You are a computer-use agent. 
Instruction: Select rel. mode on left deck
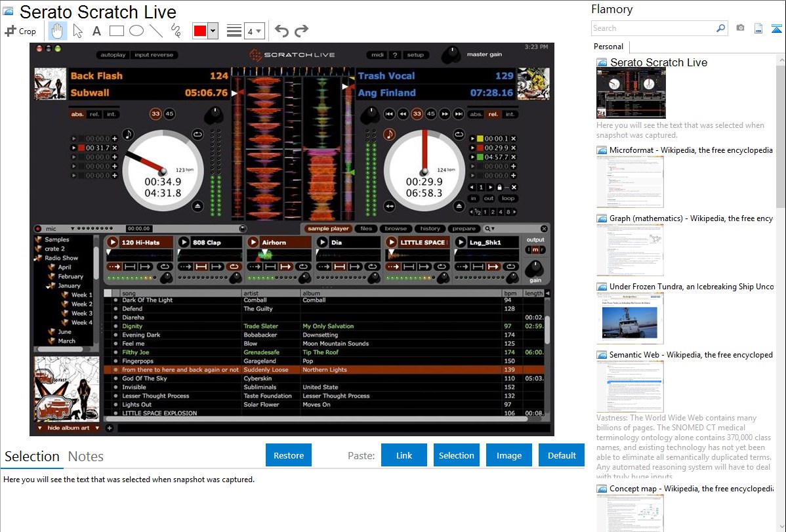[94, 114]
